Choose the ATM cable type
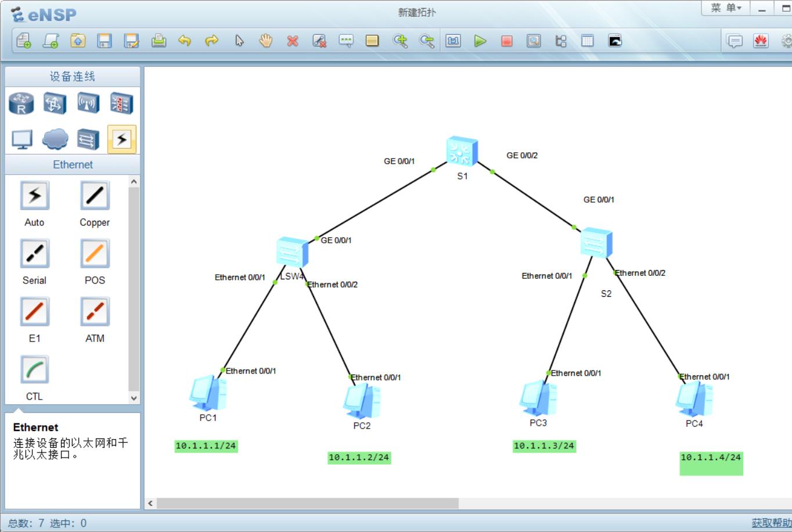792x532 pixels. 95,311
